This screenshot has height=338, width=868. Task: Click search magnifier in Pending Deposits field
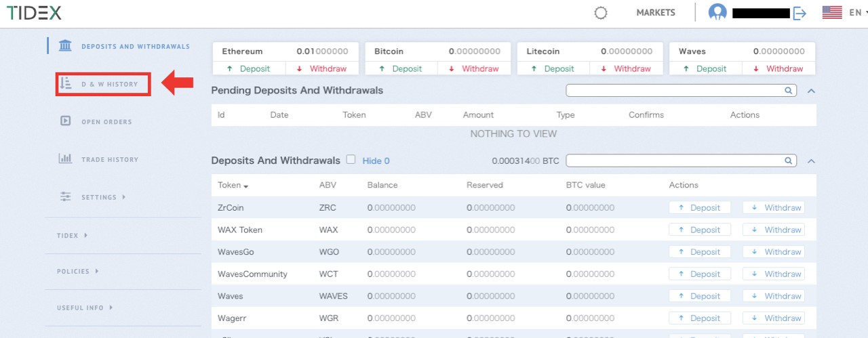(789, 90)
